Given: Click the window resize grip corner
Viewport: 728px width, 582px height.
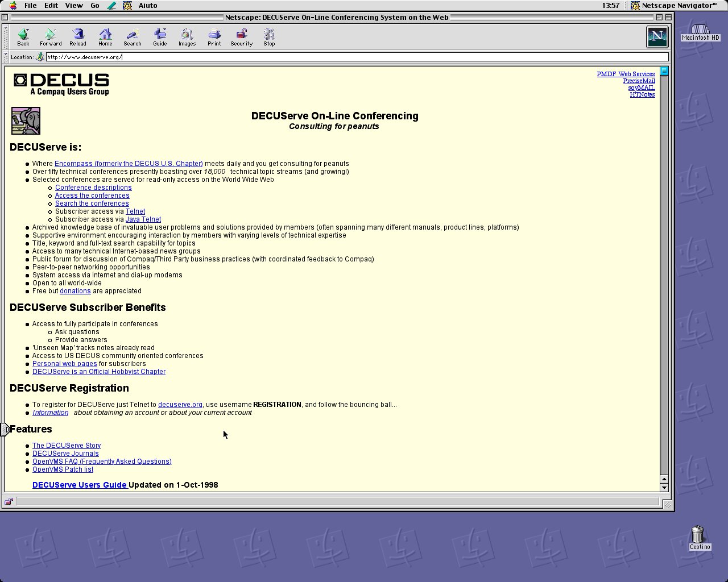Looking at the screenshot, I should click(x=668, y=504).
